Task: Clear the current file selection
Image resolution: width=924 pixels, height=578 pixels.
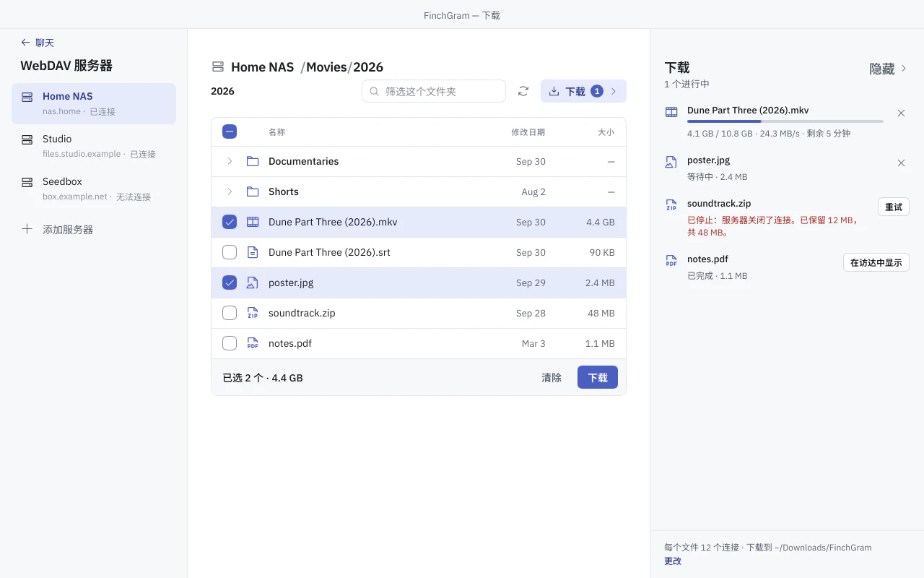Action: [552, 377]
